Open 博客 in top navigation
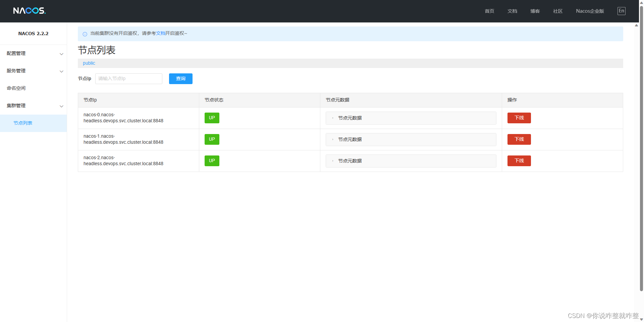644x322 pixels. click(535, 11)
